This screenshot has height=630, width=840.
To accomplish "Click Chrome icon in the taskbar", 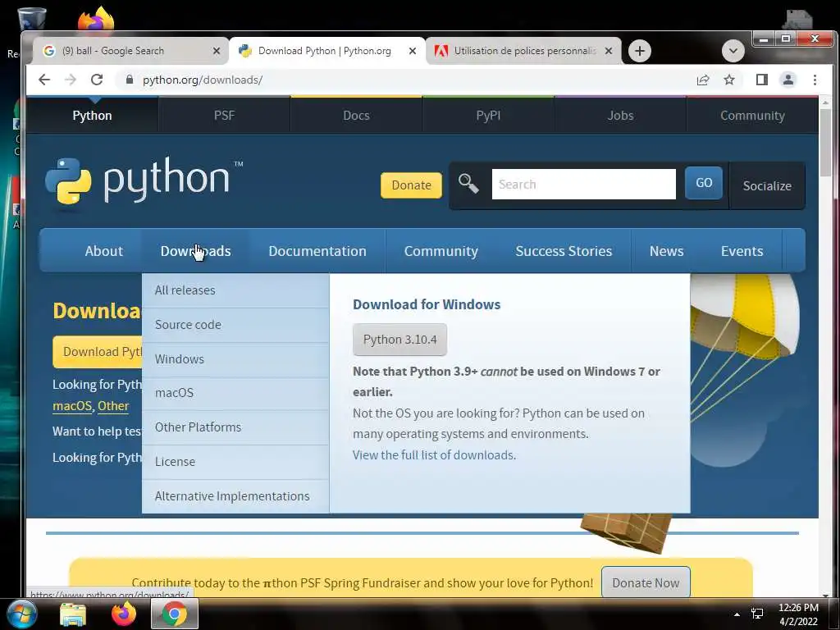I will click(x=175, y=614).
